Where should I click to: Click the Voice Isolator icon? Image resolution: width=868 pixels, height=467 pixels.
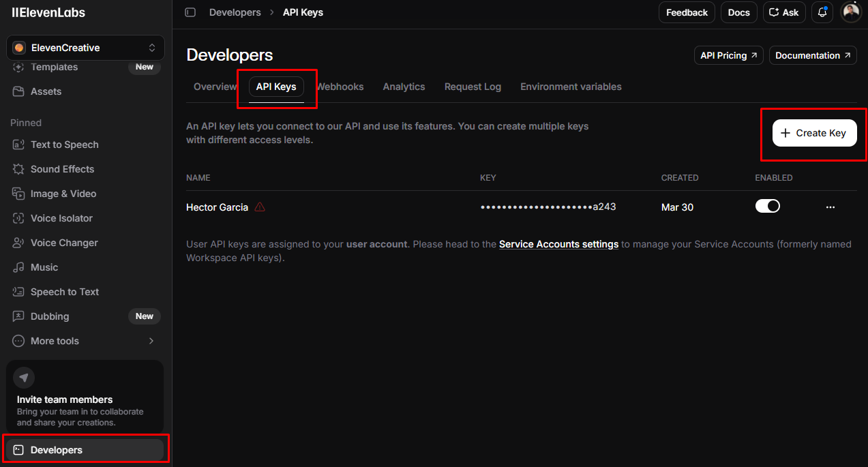pyautogui.click(x=18, y=218)
